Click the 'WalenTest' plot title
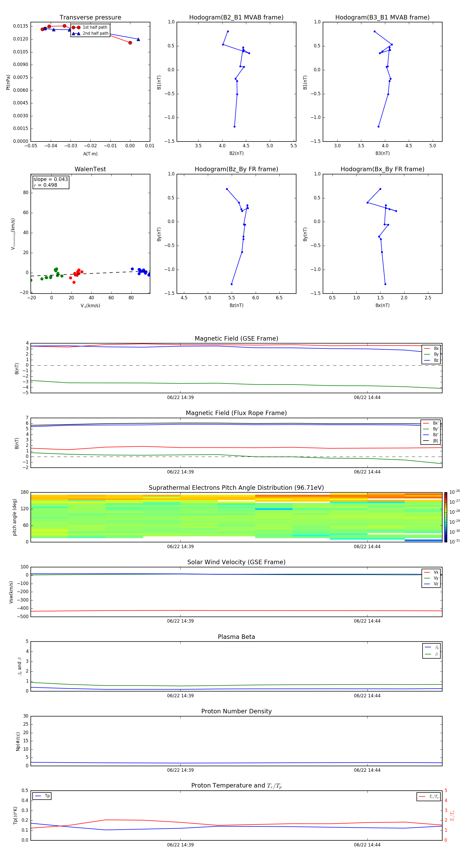The height and width of the screenshot is (868, 473). point(90,169)
